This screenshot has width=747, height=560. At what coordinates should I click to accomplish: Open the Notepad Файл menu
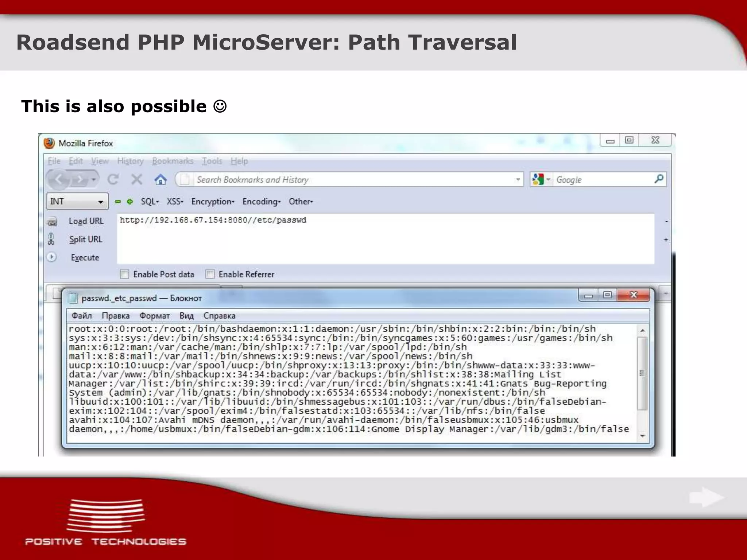coord(82,316)
